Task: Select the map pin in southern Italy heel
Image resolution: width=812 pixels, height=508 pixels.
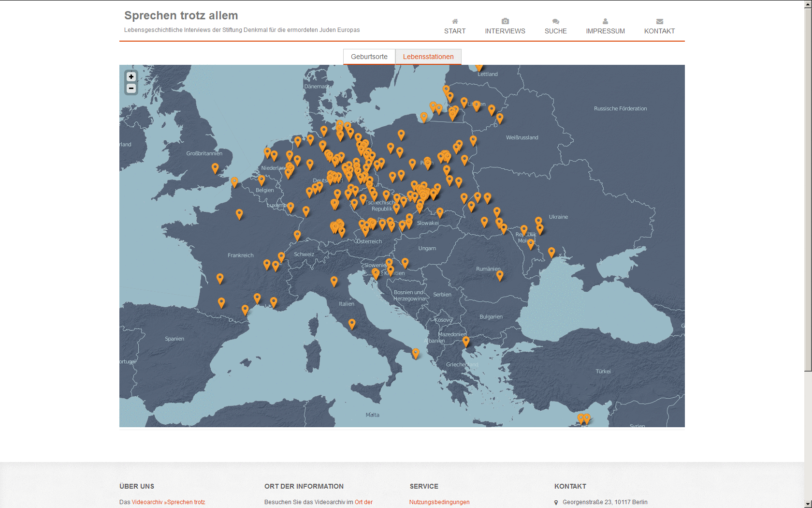Action: [416, 353]
